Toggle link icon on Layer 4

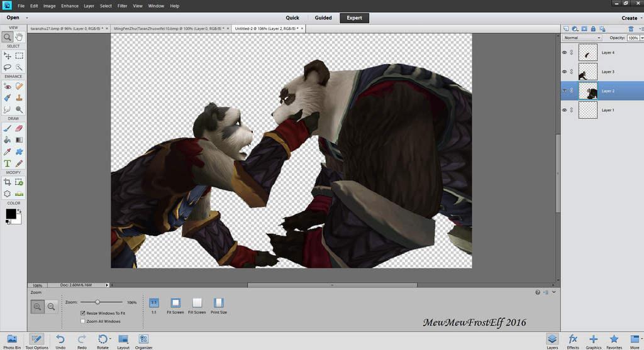572,53
